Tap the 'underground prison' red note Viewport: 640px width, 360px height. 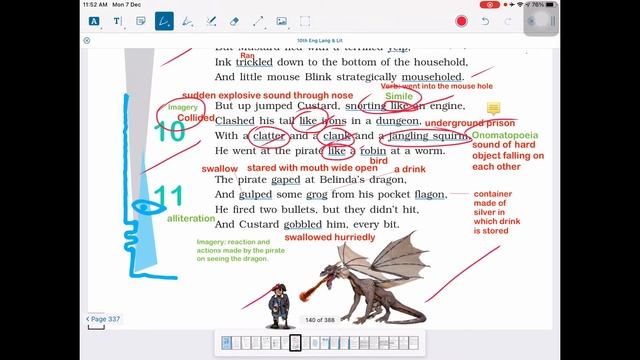pyautogui.click(x=470, y=123)
